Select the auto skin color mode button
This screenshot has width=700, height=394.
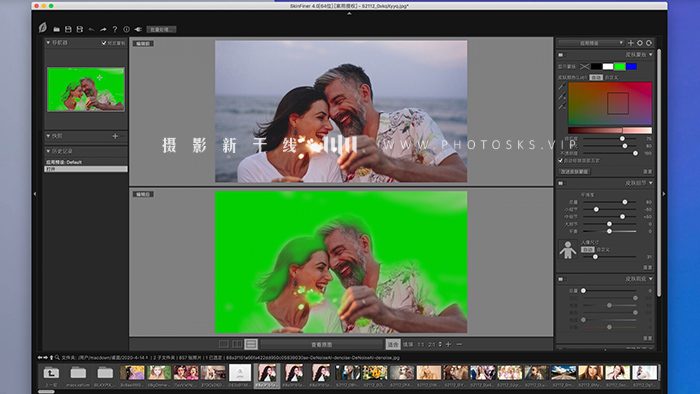(x=596, y=78)
